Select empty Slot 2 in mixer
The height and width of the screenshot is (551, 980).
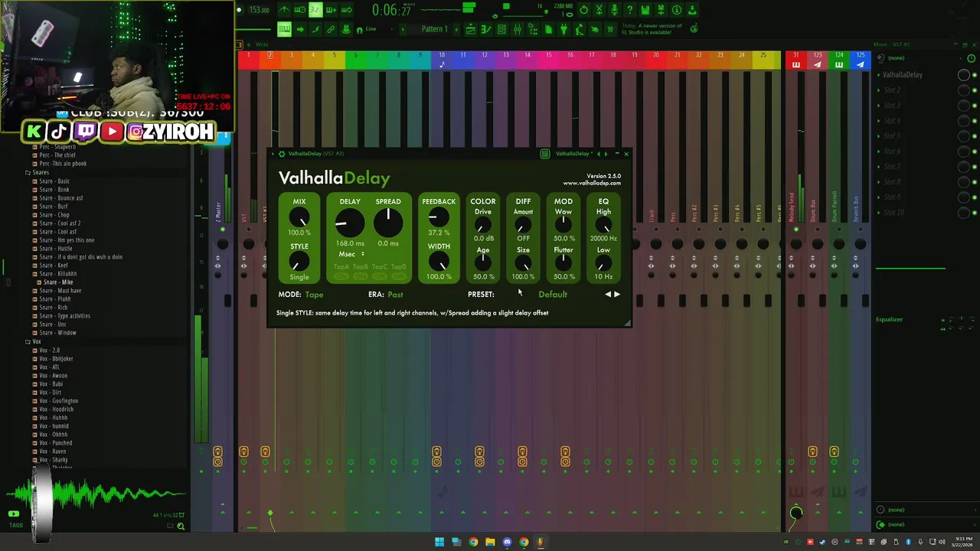click(892, 90)
